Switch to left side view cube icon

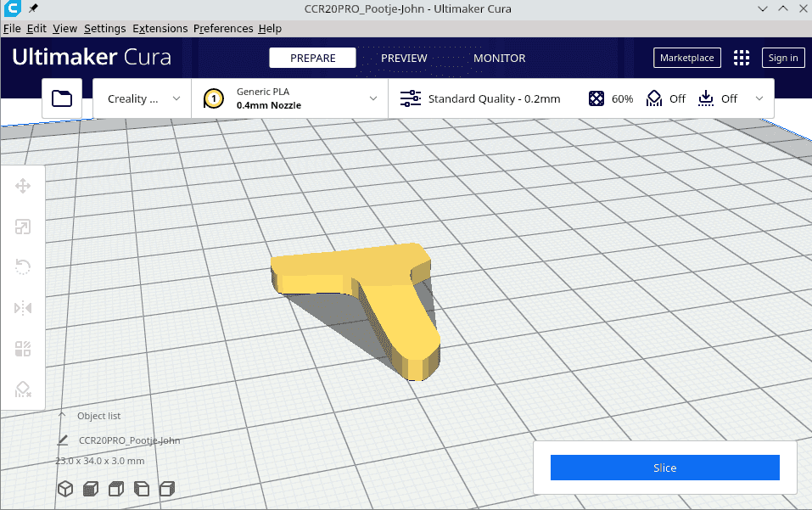point(142,489)
